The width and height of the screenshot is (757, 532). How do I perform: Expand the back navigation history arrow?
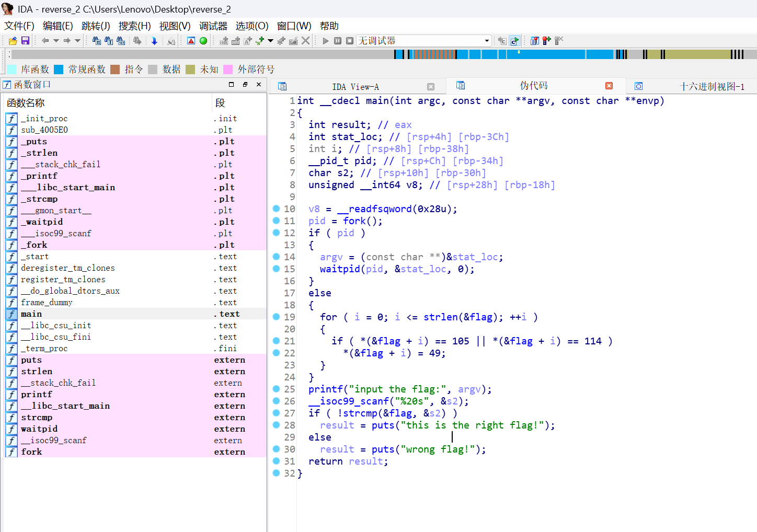56,41
